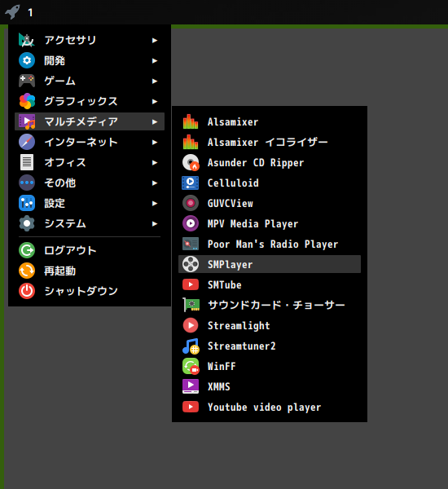Open the アクセサリ menu category
The height and width of the screenshot is (489, 448).
(90, 40)
